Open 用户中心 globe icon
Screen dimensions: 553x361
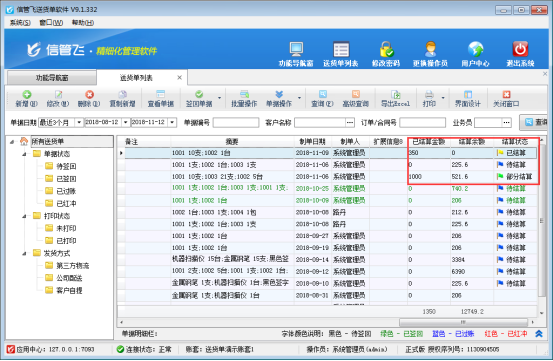point(475,49)
